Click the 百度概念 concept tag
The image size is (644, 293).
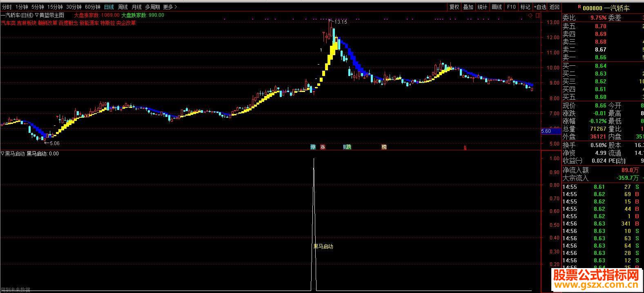[68, 23]
